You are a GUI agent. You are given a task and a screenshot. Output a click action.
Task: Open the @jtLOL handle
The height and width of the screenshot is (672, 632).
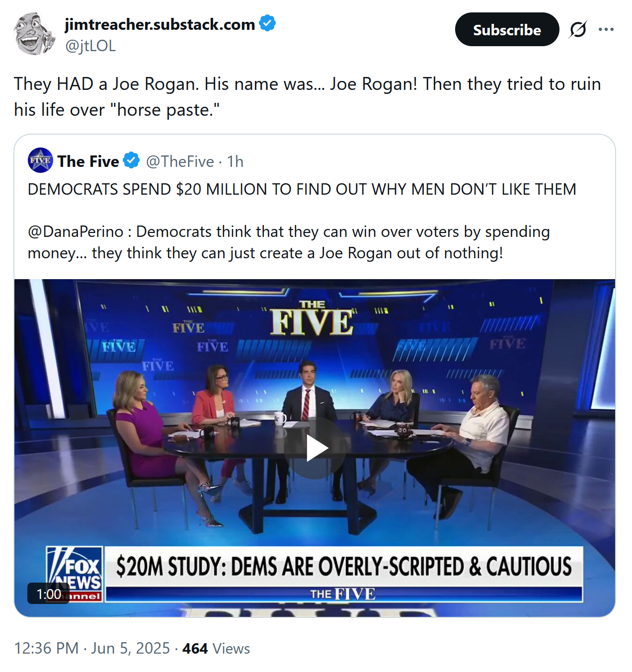coord(90,46)
